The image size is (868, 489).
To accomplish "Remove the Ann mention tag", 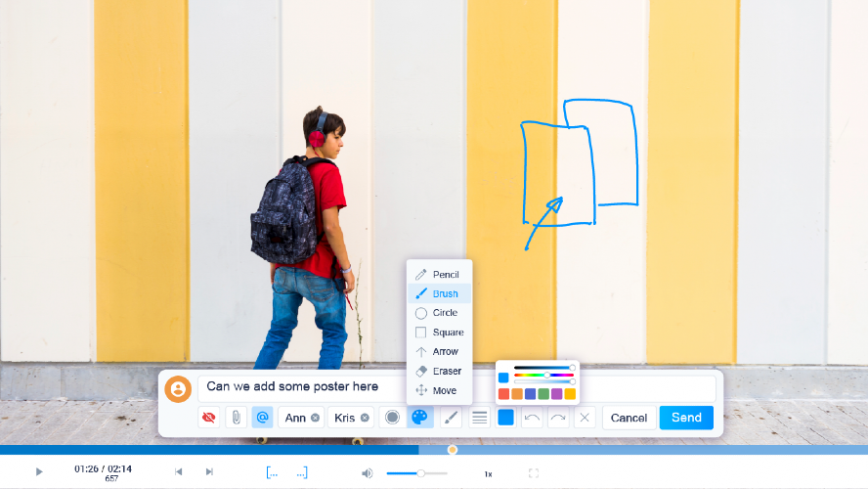I will [x=315, y=419].
